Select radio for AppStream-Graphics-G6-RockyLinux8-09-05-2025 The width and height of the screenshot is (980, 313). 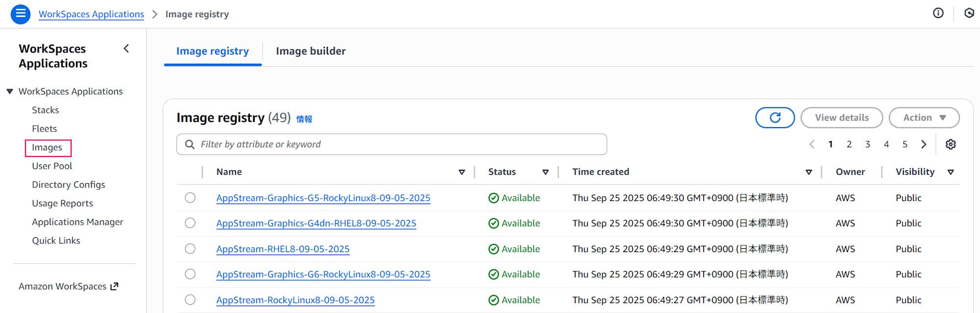(190, 274)
